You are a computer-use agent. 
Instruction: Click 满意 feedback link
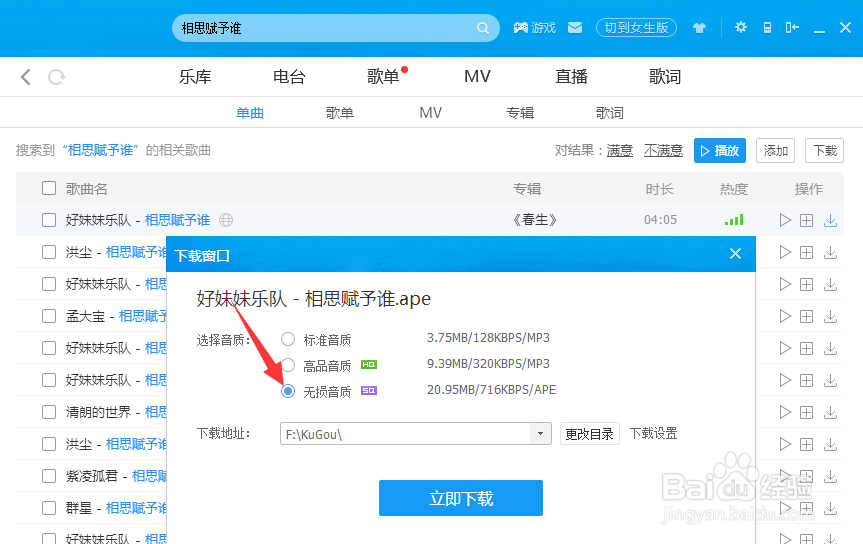tap(620, 150)
